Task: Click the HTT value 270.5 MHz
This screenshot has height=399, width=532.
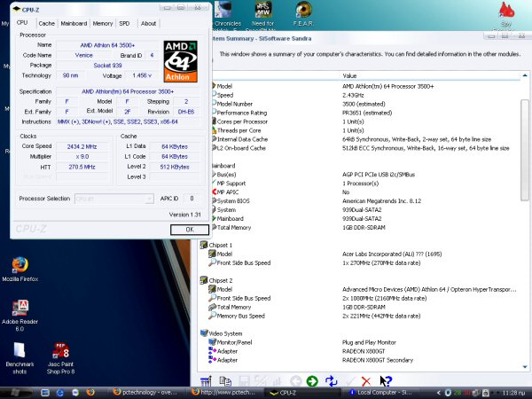Action: [x=82, y=167]
